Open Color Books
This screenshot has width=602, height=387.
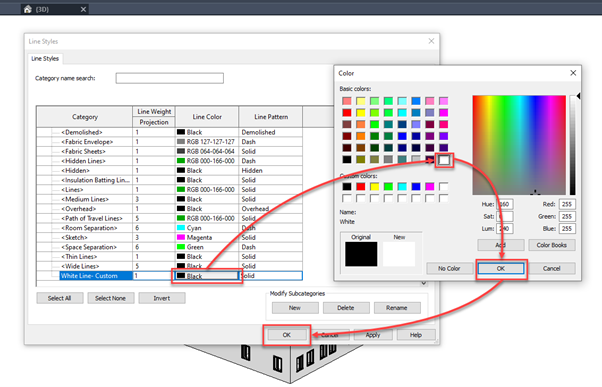coord(552,245)
